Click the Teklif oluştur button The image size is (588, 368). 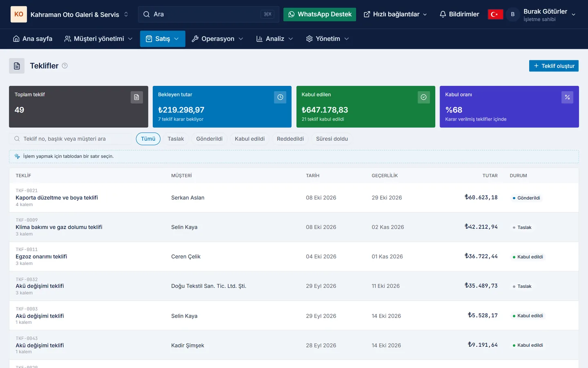[554, 66]
